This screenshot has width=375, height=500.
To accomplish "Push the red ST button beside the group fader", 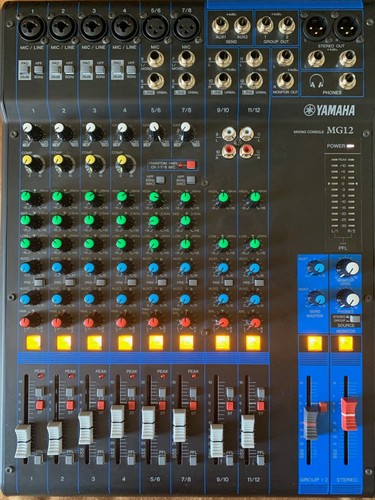I will click(323, 406).
